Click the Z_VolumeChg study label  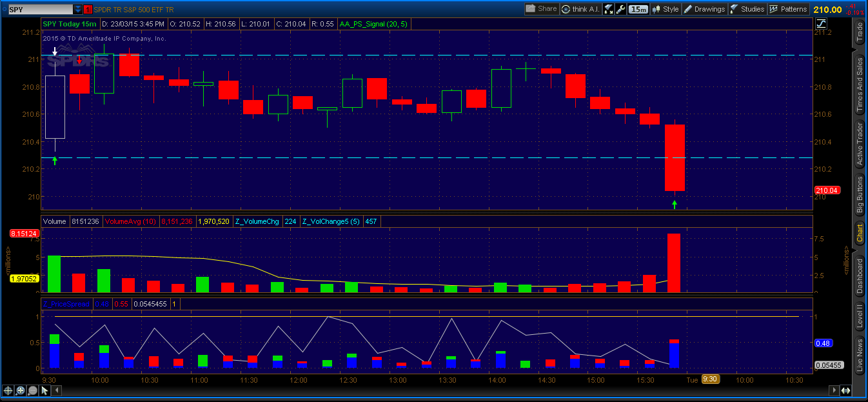pyautogui.click(x=257, y=221)
